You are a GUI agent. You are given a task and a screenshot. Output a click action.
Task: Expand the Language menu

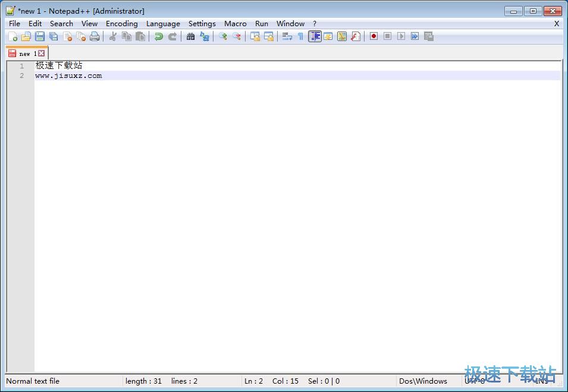[x=163, y=24]
